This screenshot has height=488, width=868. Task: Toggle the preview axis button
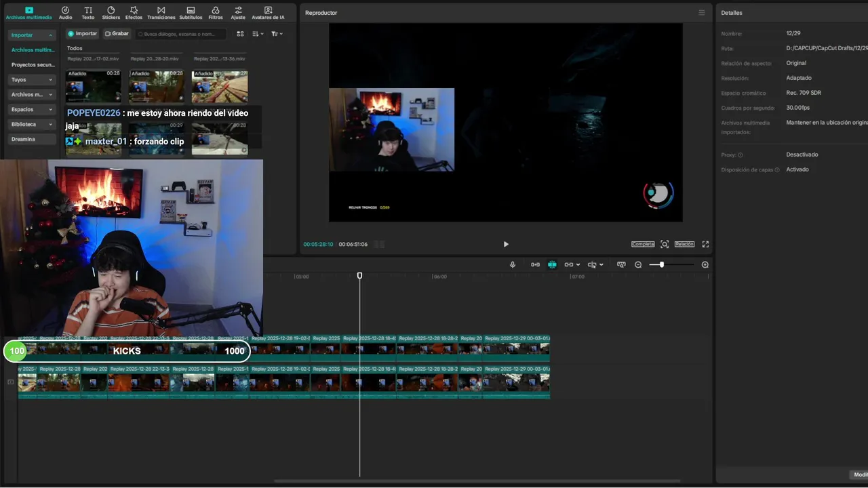(592, 264)
